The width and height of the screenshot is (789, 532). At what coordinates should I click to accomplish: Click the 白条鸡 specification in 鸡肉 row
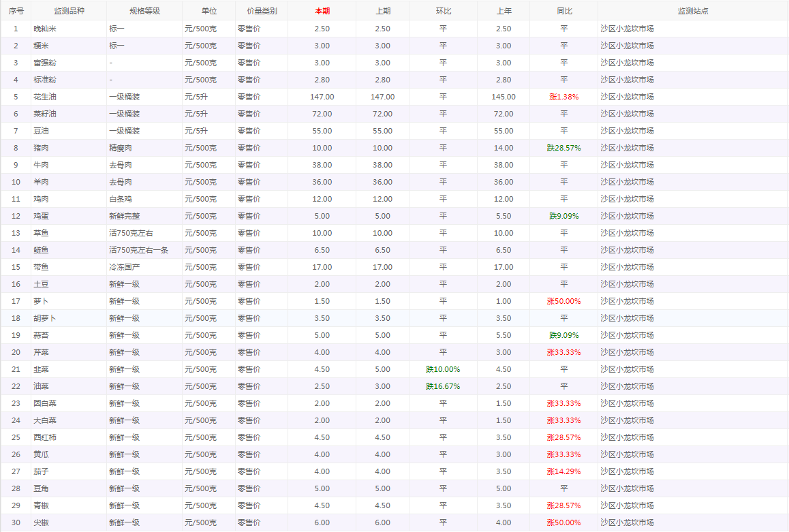click(121, 199)
